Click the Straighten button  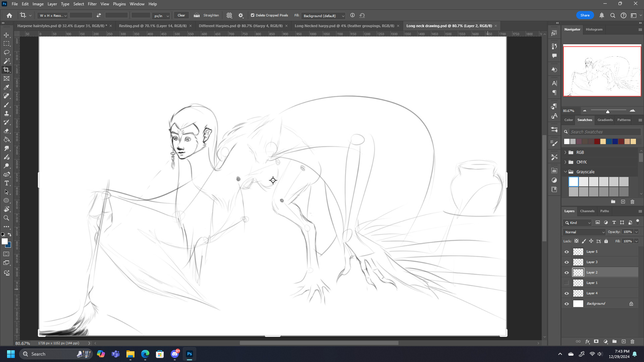coord(207,15)
